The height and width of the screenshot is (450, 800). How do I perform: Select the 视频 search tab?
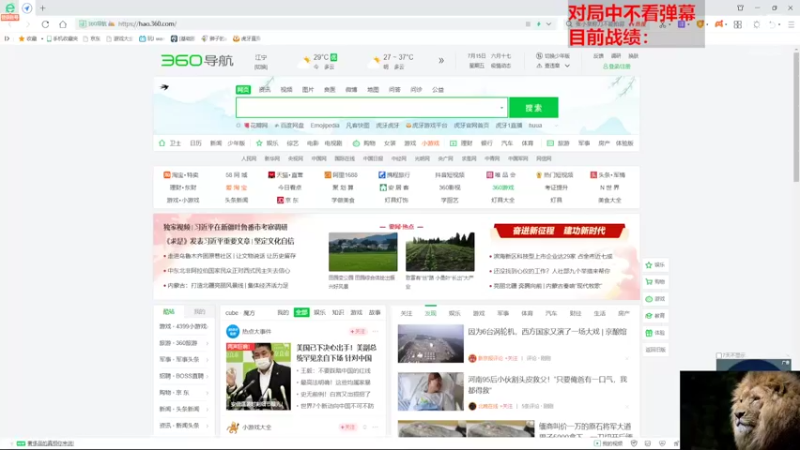(286, 90)
